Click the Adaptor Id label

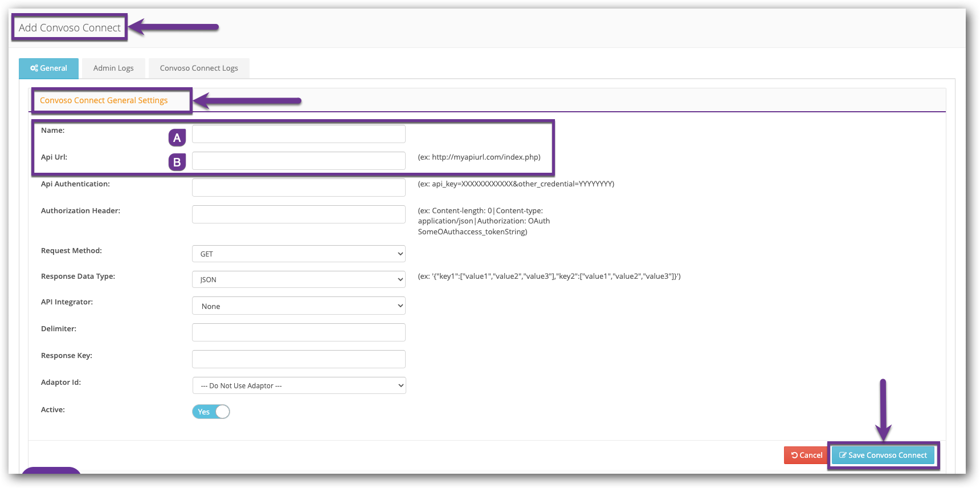click(x=61, y=382)
